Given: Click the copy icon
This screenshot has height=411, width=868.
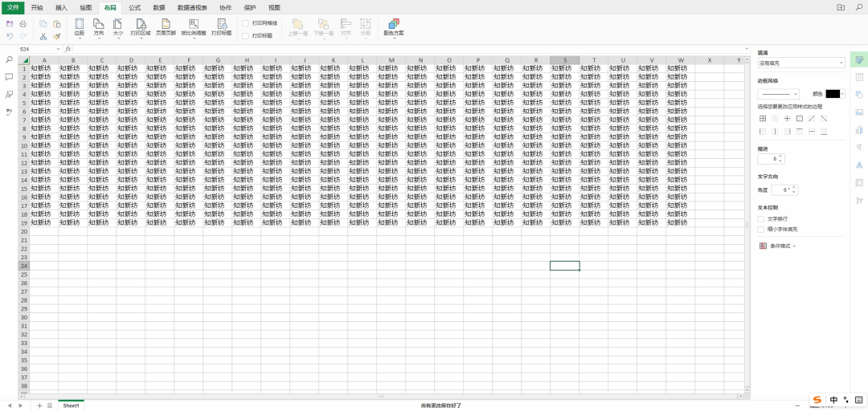Looking at the screenshot, I should (x=43, y=24).
